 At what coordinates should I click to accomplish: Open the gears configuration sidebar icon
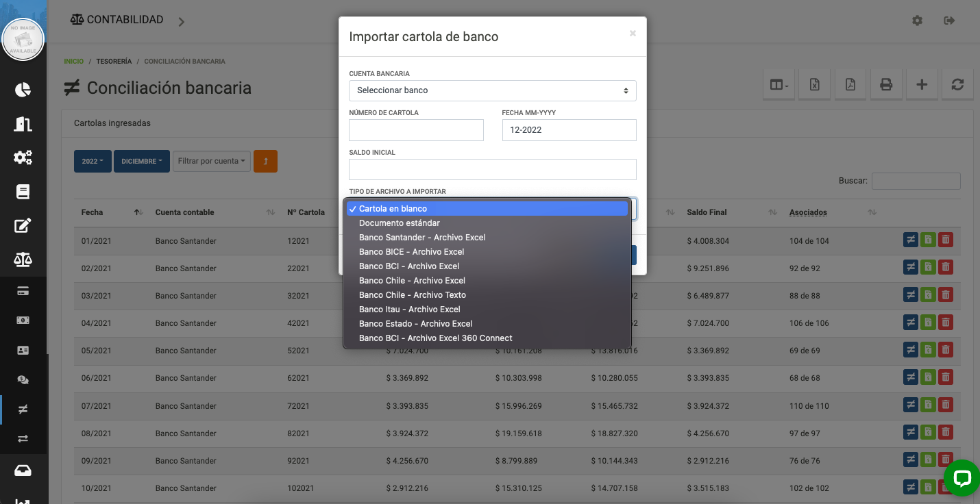[x=23, y=157]
